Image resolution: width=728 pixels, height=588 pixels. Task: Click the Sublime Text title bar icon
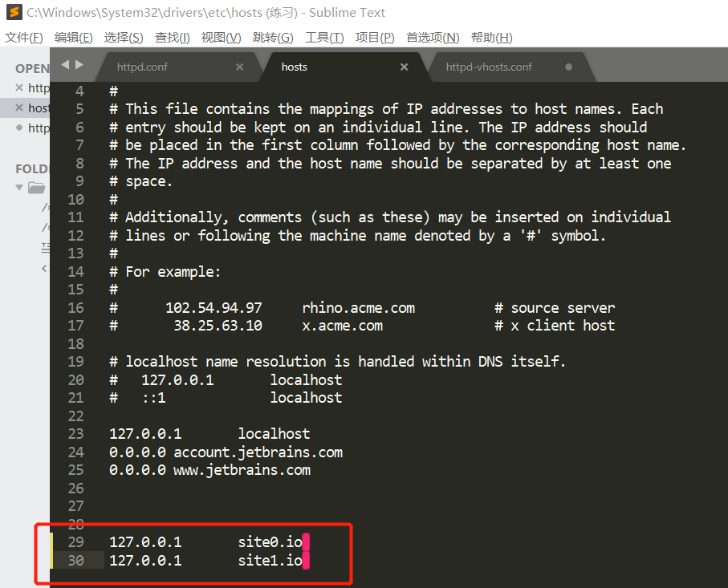pyautogui.click(x=14, y=12)
